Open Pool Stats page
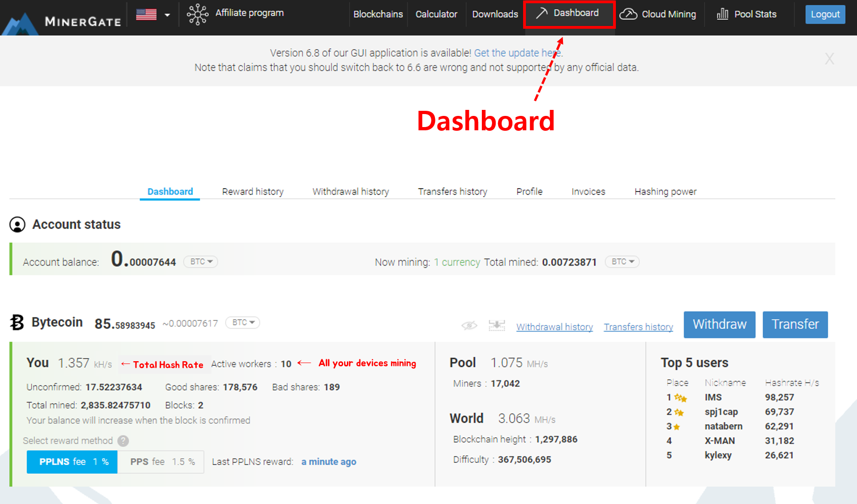This screenshot has height=504, width=857. click(x=755, y=14)
